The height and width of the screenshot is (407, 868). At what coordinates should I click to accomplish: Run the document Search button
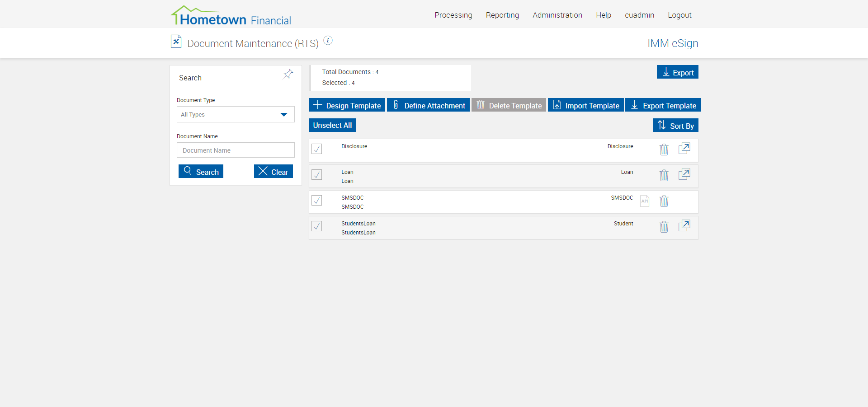[x=201, y=171]
